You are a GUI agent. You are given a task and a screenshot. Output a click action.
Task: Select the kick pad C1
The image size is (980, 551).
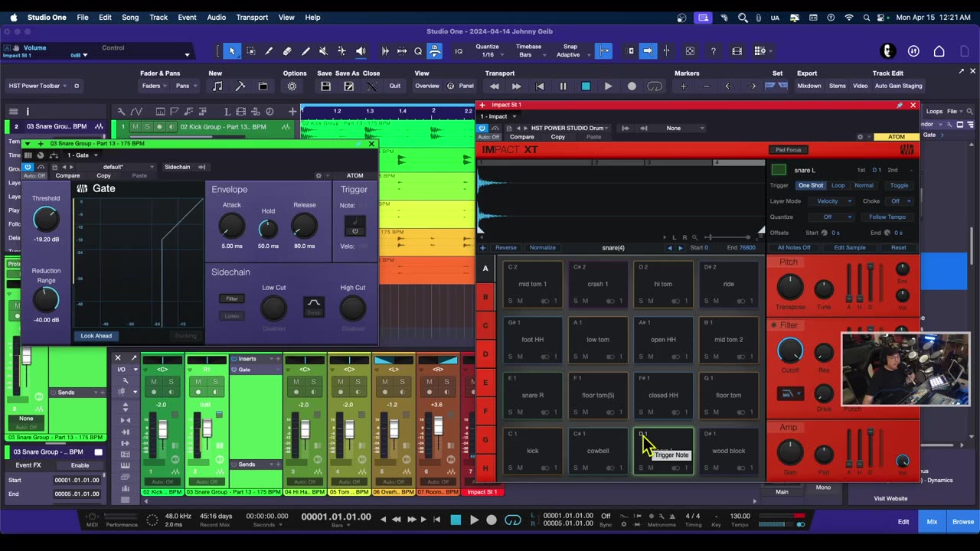(x=532, y=451)
